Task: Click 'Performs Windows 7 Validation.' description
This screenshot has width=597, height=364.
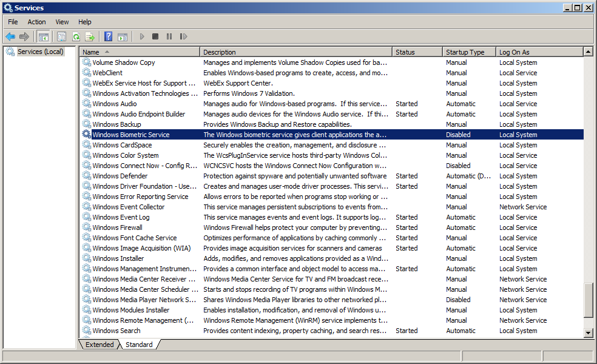Action: coord(249,93)
